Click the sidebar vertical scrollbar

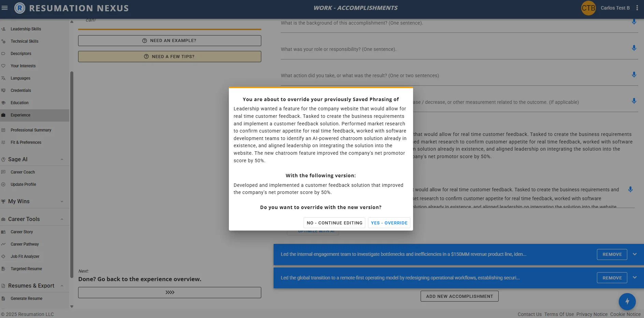[72, 174]
